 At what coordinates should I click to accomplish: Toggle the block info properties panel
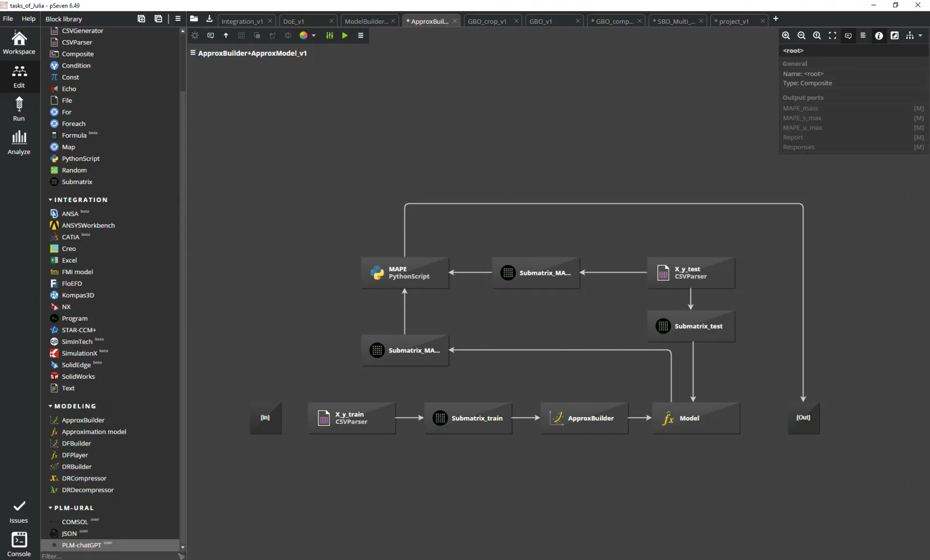tap(879, 35)
